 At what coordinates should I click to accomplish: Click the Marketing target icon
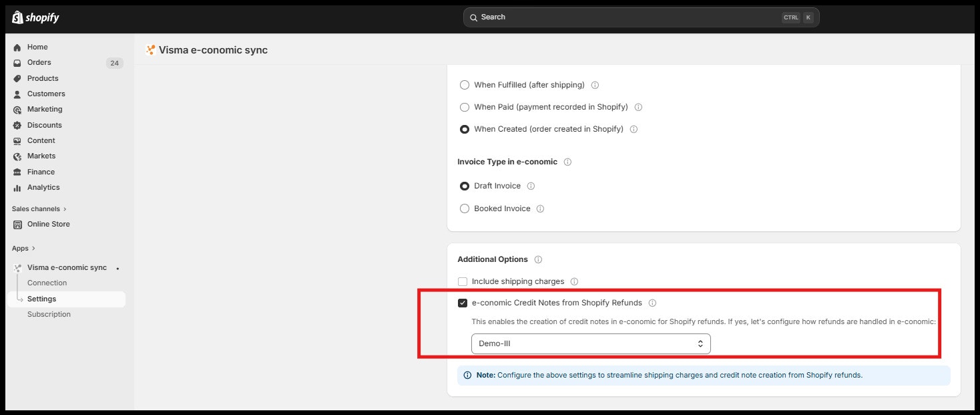tap(17, 110)
